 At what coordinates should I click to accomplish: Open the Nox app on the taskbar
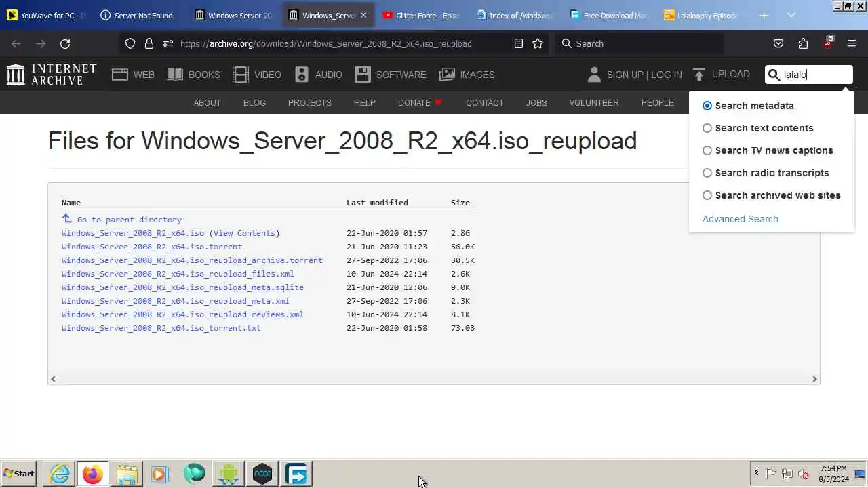(x=262, y=474)
